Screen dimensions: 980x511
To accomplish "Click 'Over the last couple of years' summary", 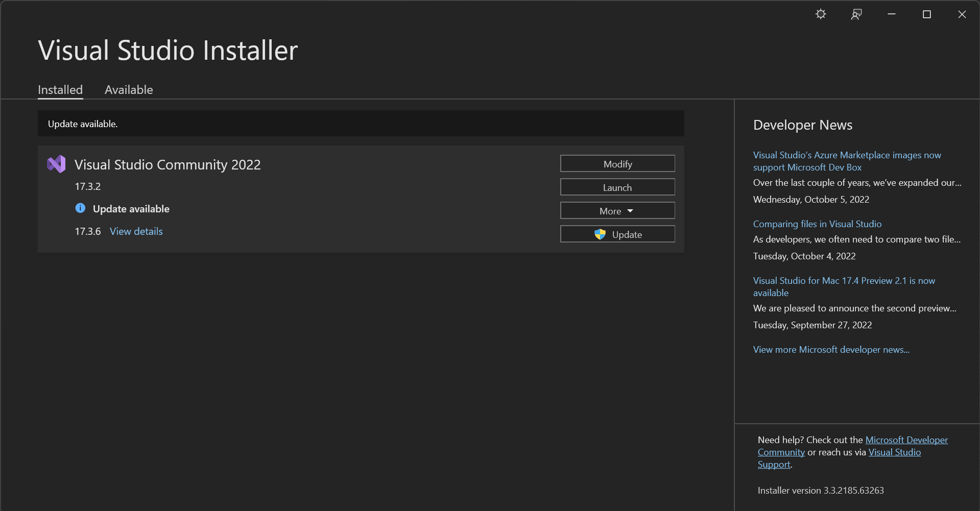I will click(x=857, y=183).
